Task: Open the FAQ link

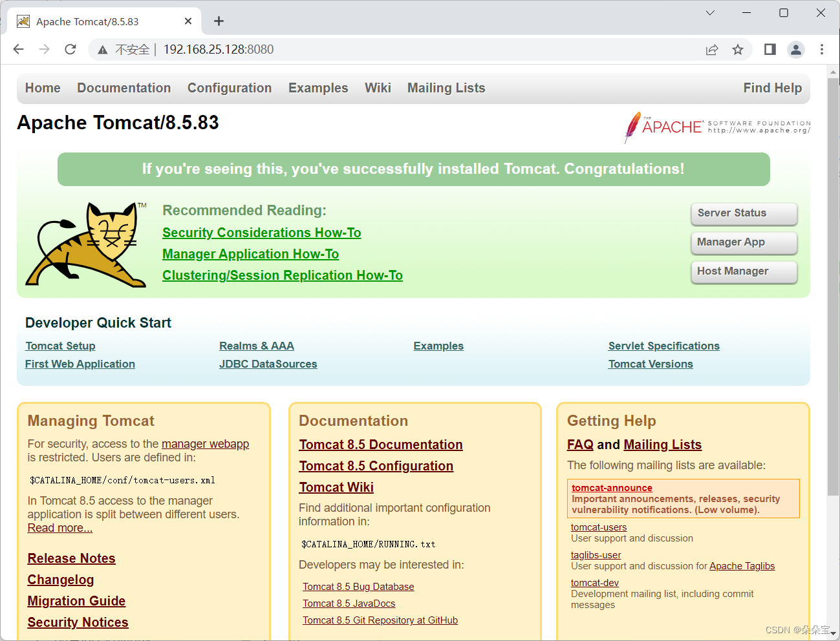Action: (x=580, y=445)
